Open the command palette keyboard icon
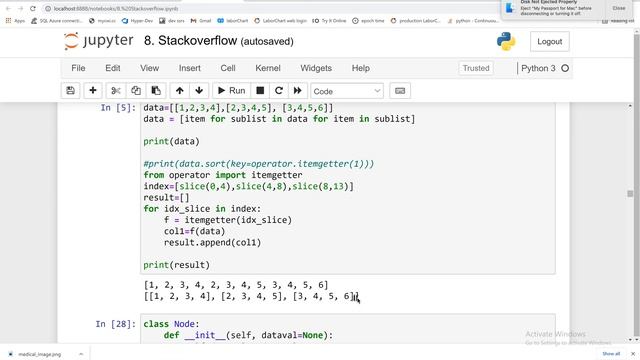The width and height of the screenshot is (640, 360). (x=400, y=91)
